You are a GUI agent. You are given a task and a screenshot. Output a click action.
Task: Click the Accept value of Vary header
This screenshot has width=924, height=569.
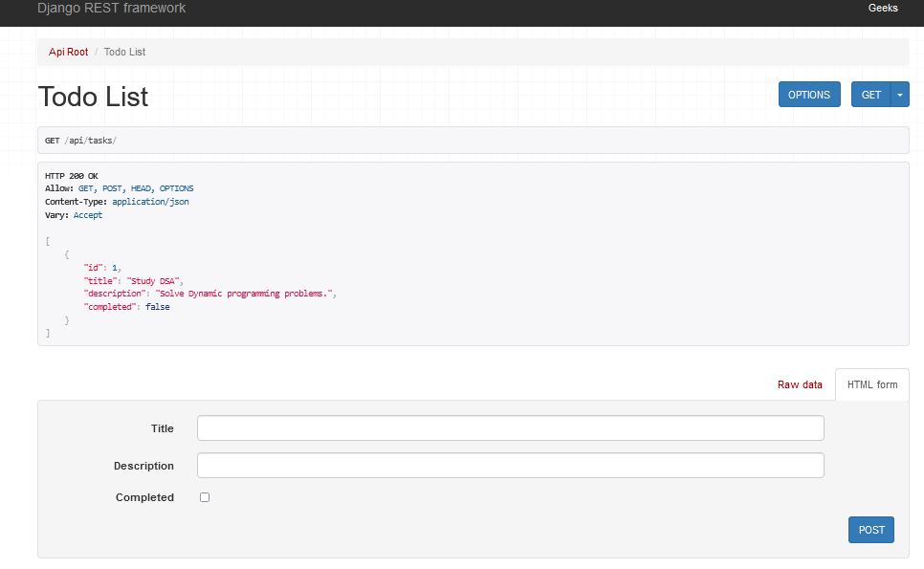tap(88, 215)
